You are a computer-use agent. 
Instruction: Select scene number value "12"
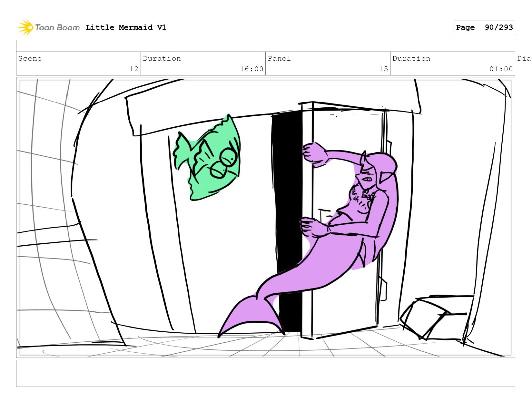[134, 69]
